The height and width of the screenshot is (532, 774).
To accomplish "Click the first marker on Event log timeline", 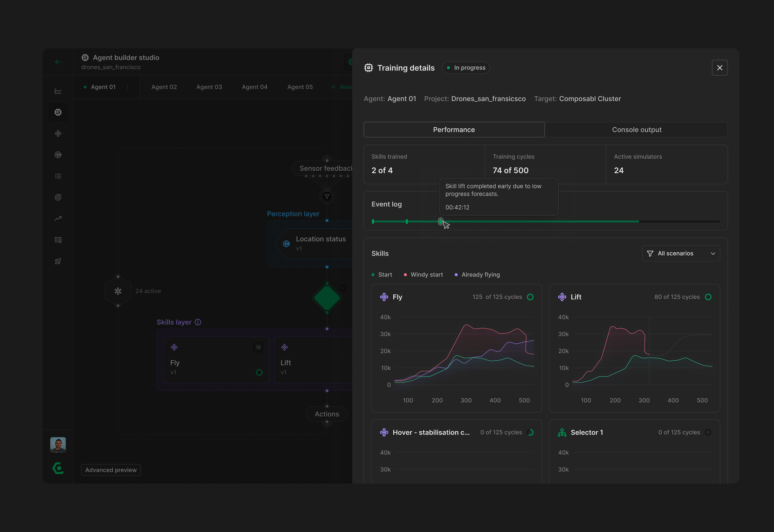I will coord(373,221).
